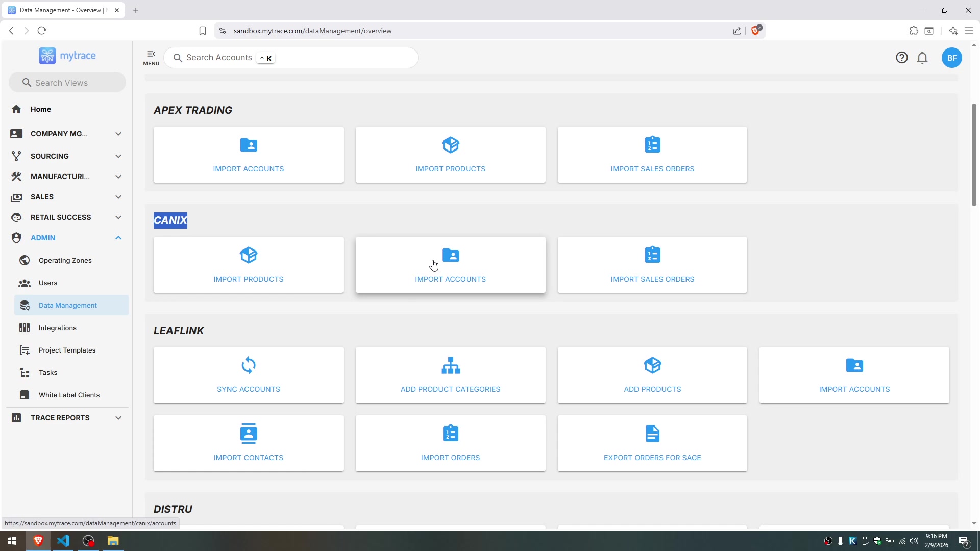
Task: Click the Export Orders for Sage document icon
Action: coord(652,434)
